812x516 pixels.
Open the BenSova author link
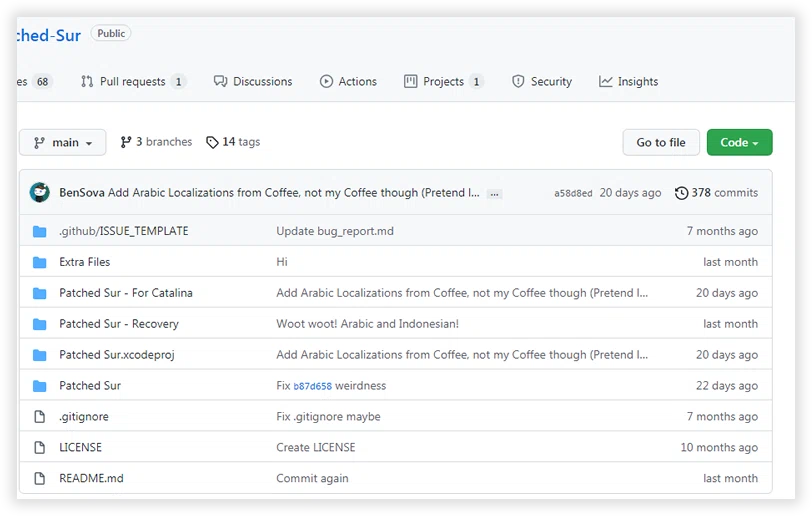click(x=82, y=193)
